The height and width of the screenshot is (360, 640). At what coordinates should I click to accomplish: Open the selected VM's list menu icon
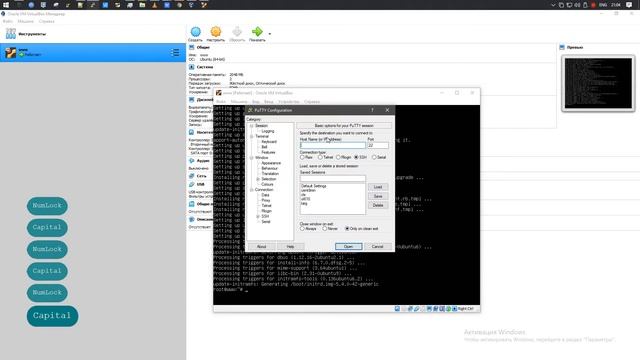[x=175, y=53]
